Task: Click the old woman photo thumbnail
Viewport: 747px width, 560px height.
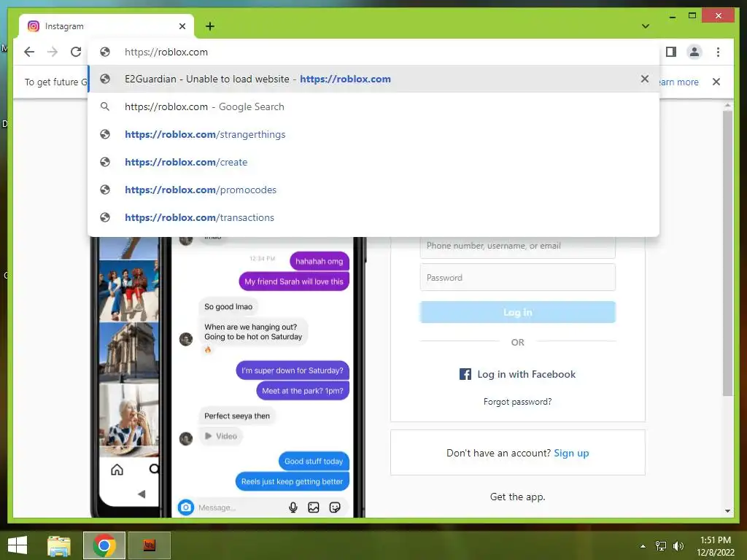Action: [128, 415]
